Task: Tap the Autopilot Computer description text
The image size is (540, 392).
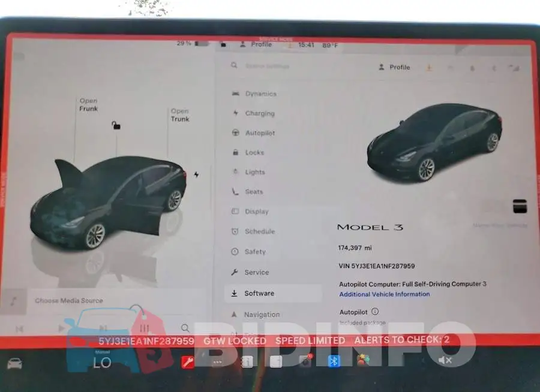Action: point(413,284)
